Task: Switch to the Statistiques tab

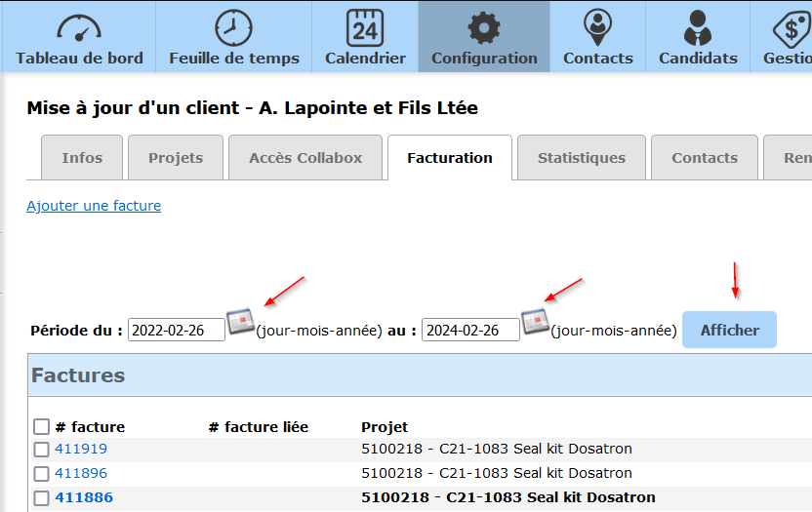Action: click(581, 158)
